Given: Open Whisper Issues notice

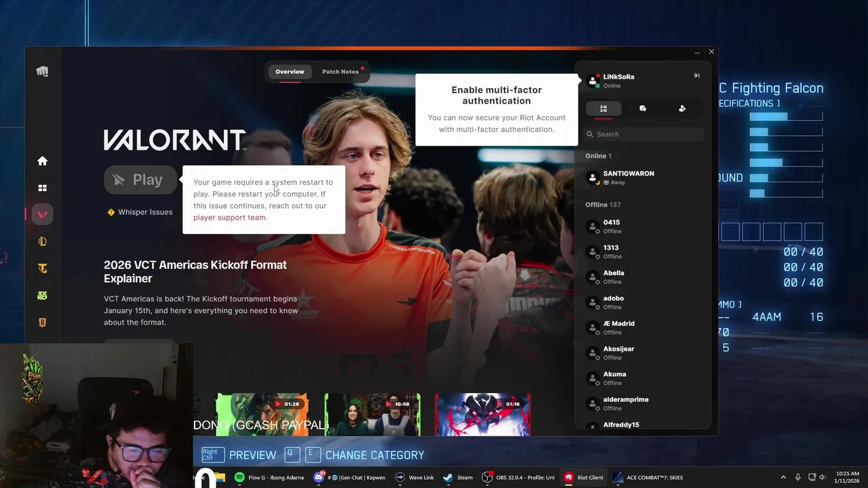Looking at the screenshot, I should (x=140, y=212).
